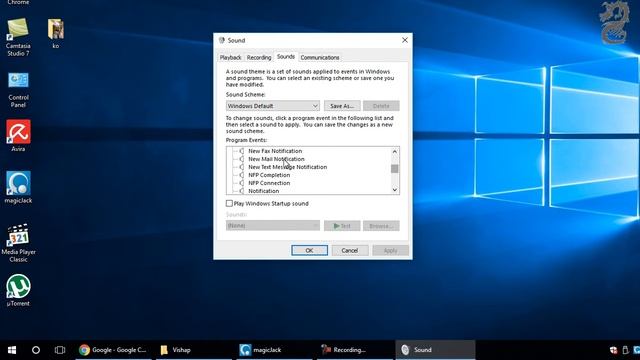640x360 pixels.
Task: Switch to magicJack taskbar window
Action: click(274, 350)
